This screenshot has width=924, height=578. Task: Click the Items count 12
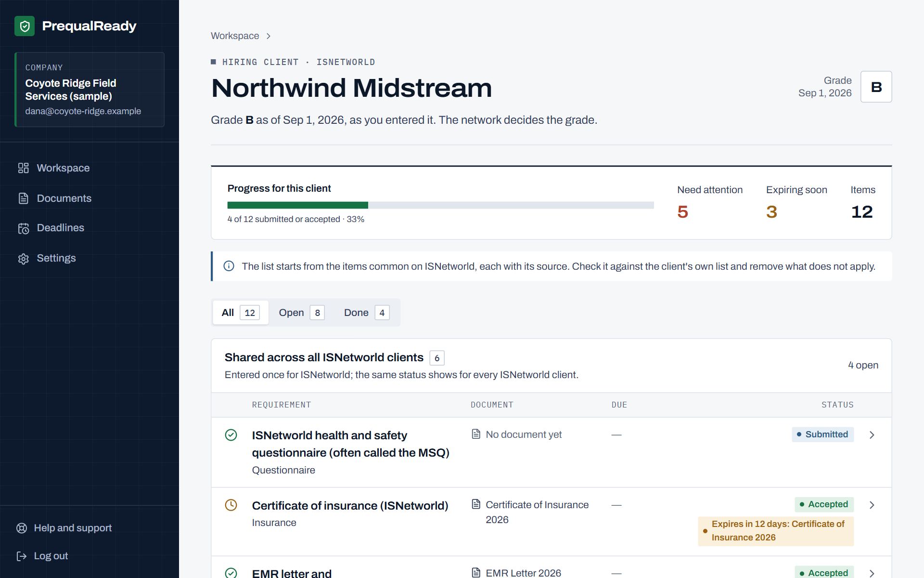[x=862, y=212]
